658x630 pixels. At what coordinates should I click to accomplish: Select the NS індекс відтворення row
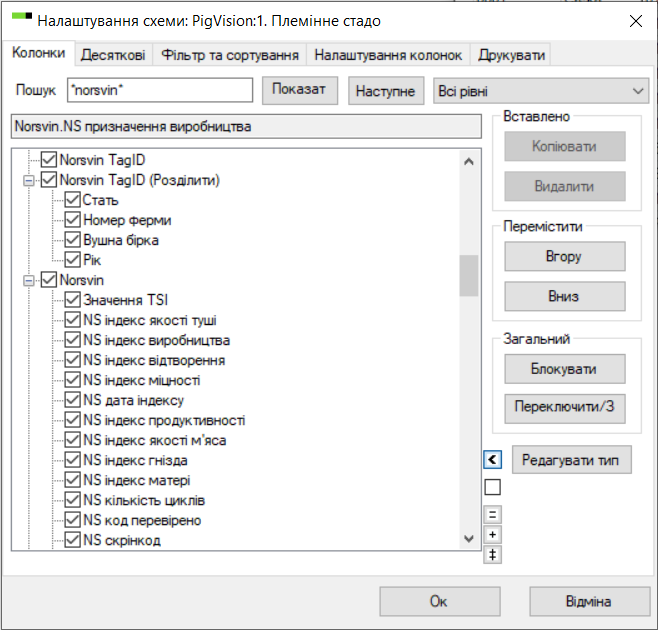pyautogui.click(x=154, y=360)
